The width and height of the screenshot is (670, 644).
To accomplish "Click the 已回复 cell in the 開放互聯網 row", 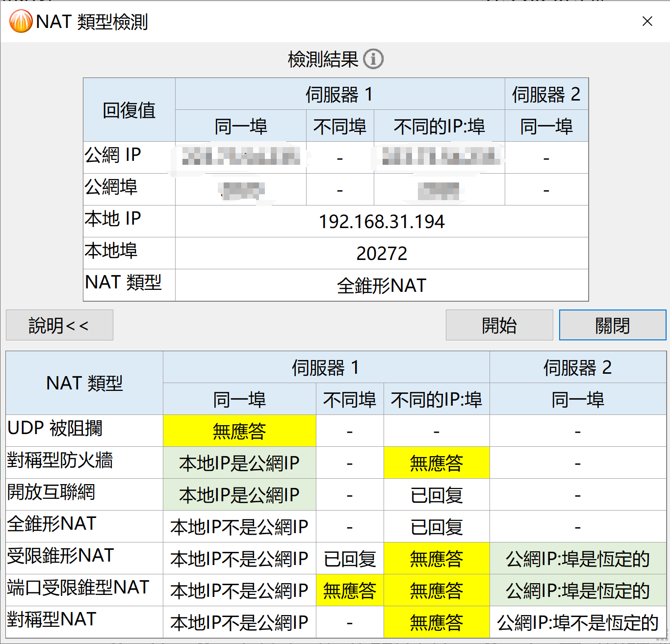I will coord(437,495).
